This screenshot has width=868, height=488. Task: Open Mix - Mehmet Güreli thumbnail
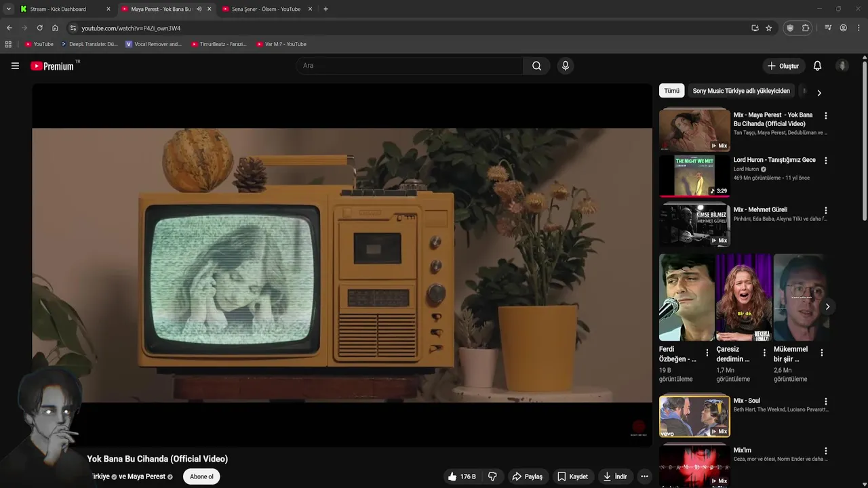[x=694, y=225]
